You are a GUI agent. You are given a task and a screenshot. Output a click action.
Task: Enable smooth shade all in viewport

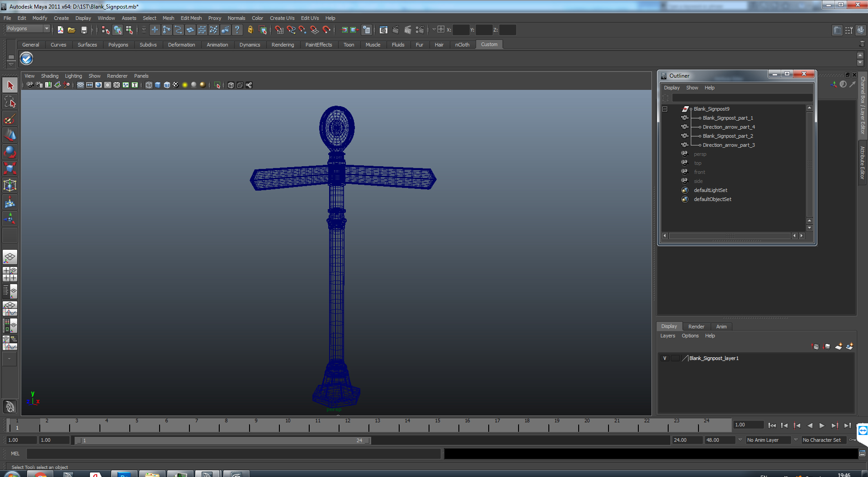[158, 85]
